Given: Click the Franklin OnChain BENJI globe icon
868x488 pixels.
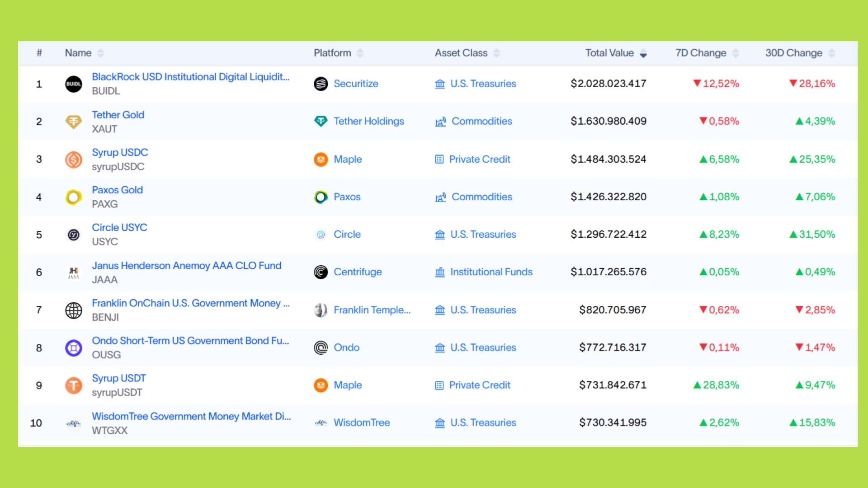Looking at the screenshot, I should coord(73,310).
